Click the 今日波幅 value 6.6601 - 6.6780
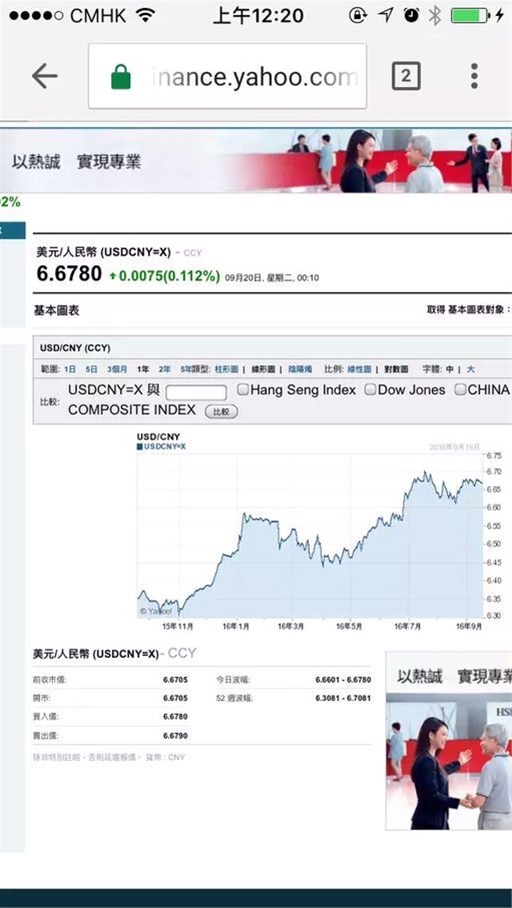Image resolution: width=512 pixels, height=908 pixels. [343, 679]
